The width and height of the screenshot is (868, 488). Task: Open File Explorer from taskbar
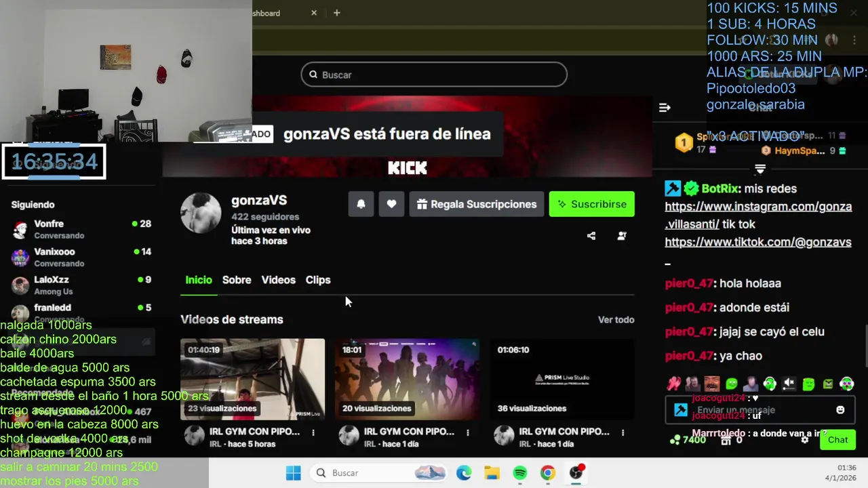click(492, 473)
